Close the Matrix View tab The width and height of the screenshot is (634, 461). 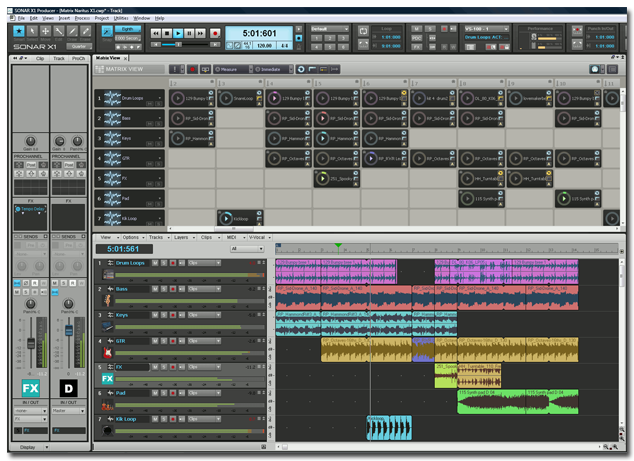point(125,59)
